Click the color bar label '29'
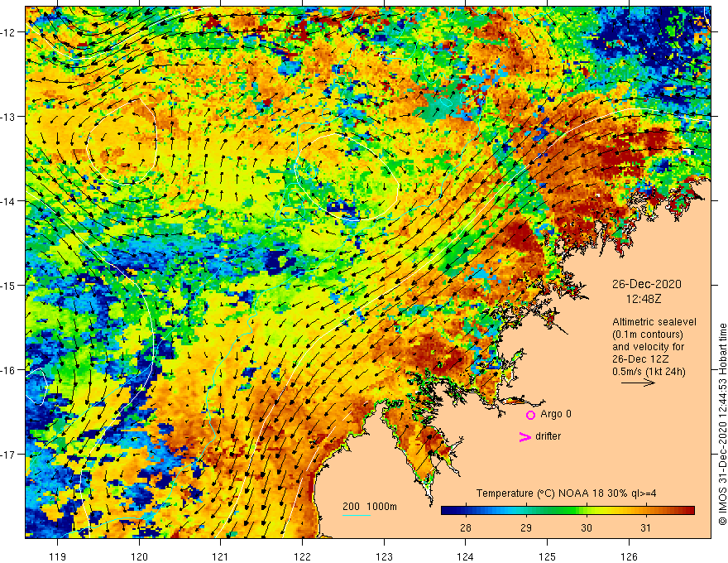 click(525, 527)
